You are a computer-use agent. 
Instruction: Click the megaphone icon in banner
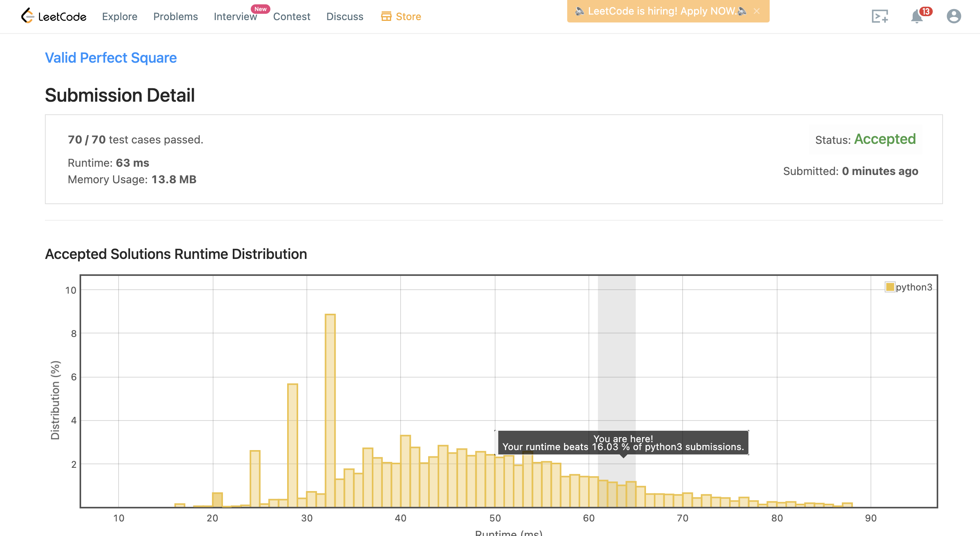click(579, 11)
